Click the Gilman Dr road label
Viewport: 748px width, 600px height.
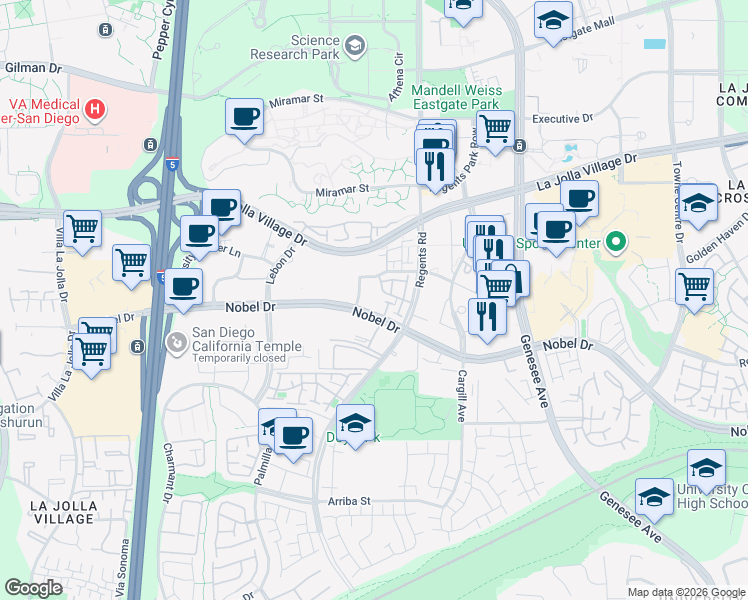(33, 68)
